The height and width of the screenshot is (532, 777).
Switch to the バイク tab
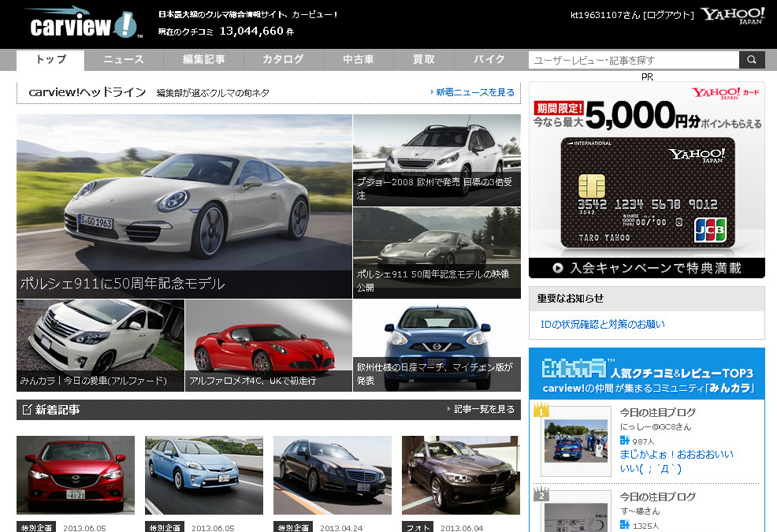tap(489, 60)
